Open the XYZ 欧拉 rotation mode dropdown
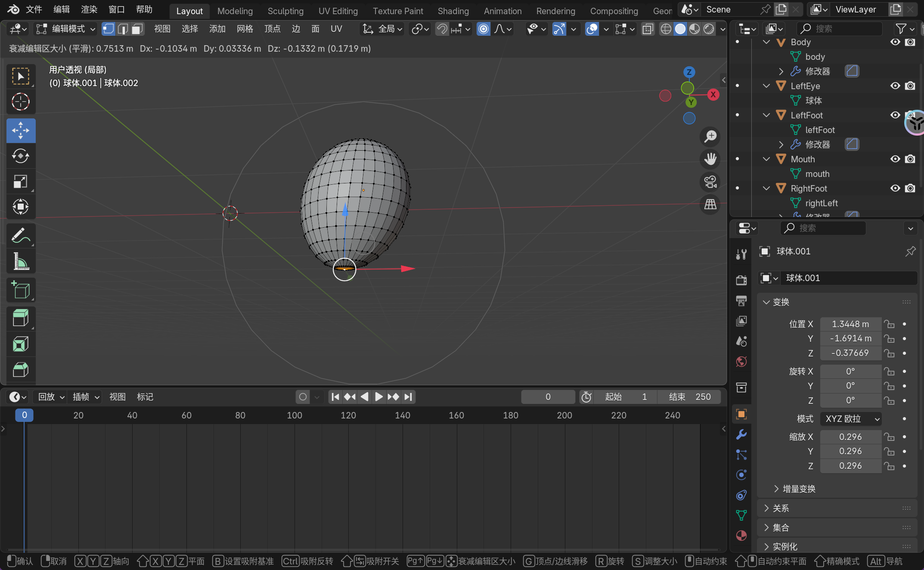Viewport: 924px width, 570px height. [851, 418]
